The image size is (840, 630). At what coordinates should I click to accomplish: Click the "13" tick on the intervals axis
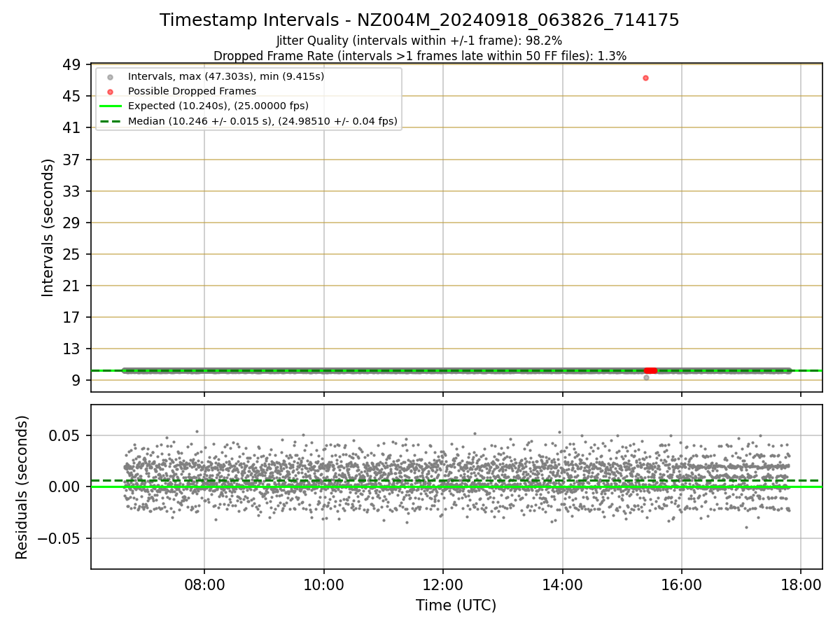pyautogui.click(x=73, y=349)
